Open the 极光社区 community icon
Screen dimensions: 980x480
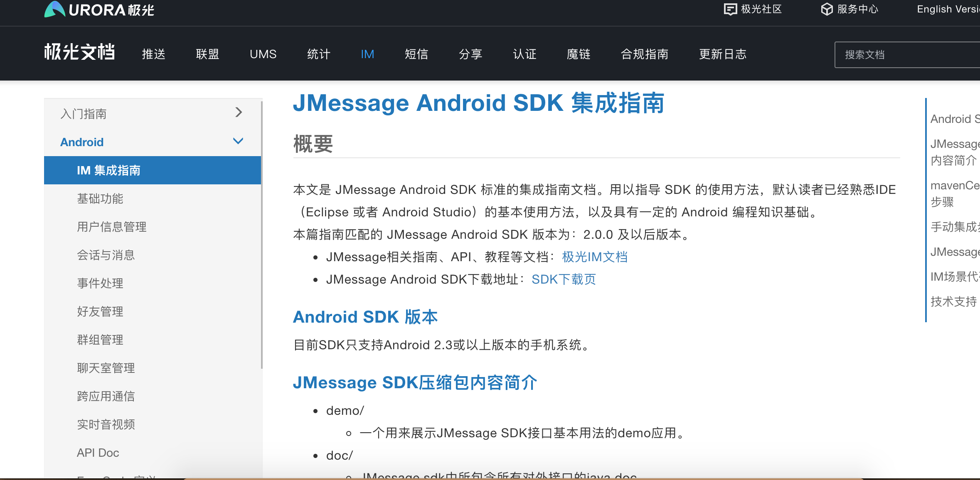(730, 9)
